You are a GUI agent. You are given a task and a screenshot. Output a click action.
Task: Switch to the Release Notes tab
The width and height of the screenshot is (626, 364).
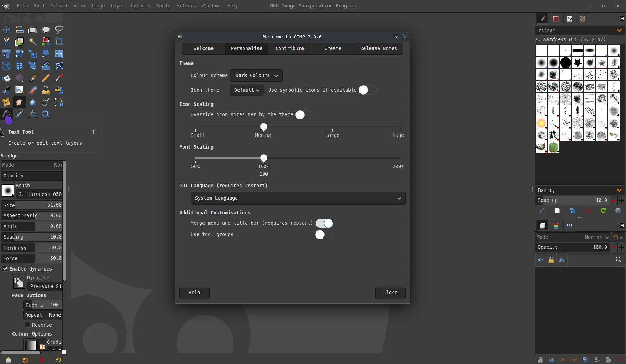[x=378, y=49]
